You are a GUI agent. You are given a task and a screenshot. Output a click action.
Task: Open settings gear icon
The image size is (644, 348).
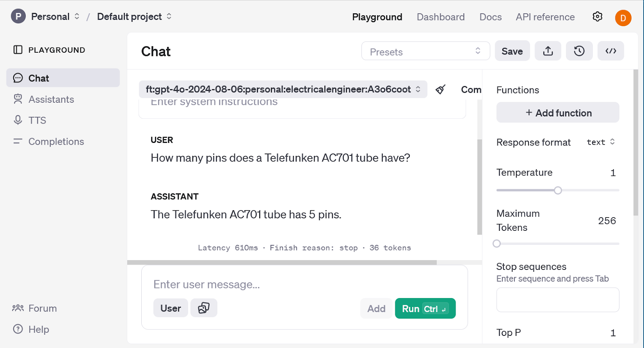597,17
